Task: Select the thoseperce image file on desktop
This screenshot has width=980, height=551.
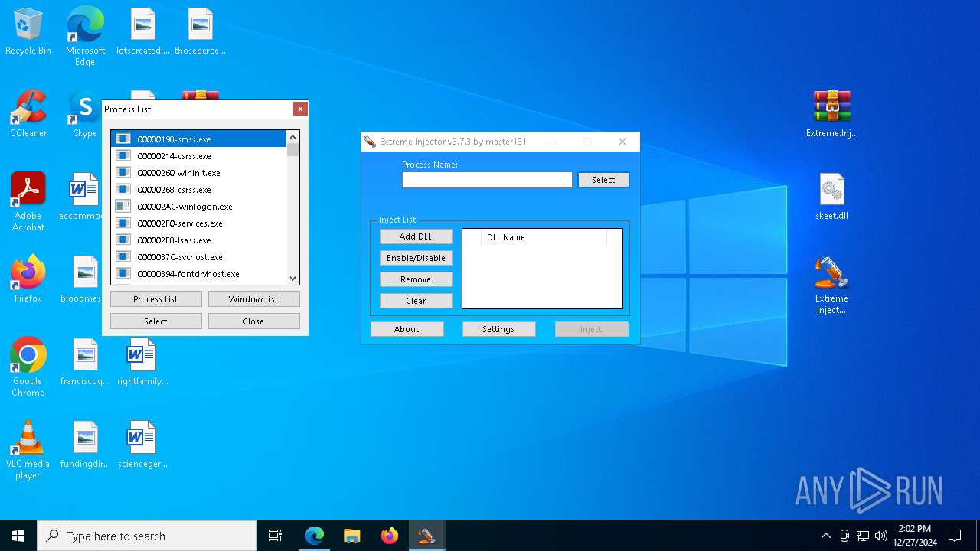Action: tap(200, 31)
